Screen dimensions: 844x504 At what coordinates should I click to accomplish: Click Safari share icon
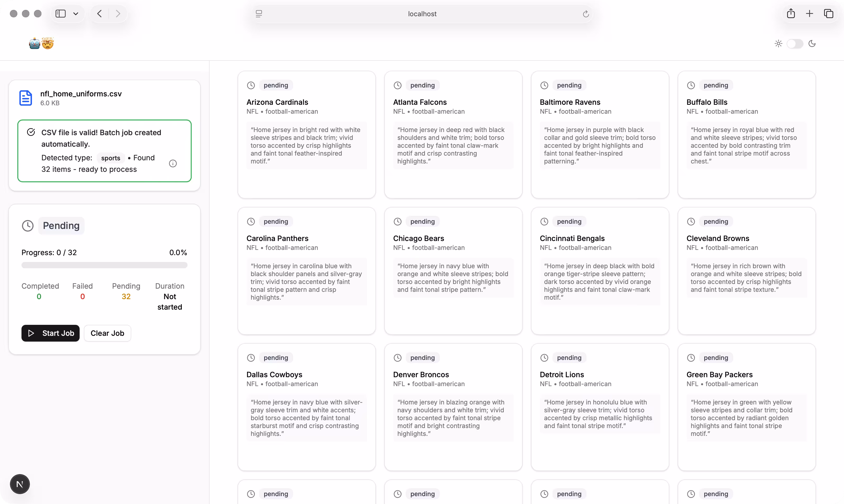click(791, 14)
